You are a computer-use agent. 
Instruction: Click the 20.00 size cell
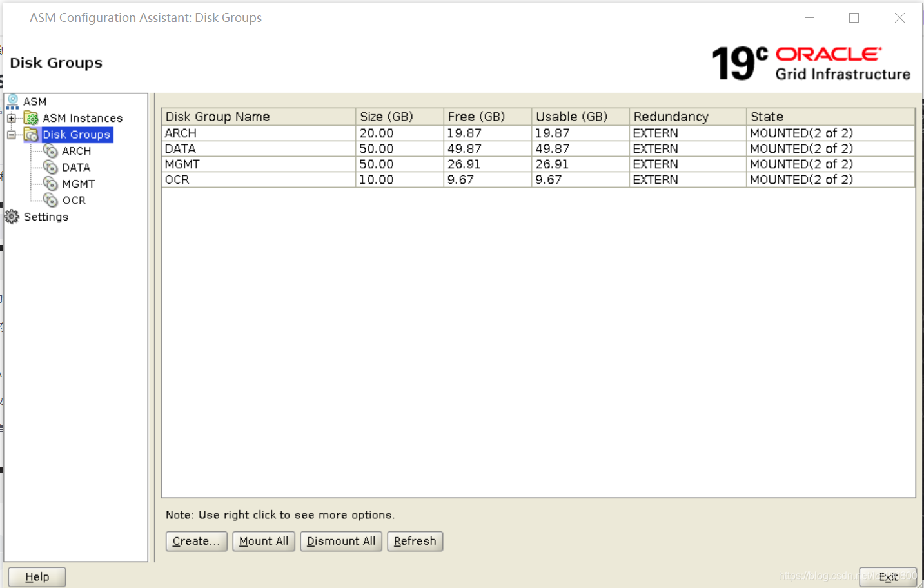pos(400,133)
